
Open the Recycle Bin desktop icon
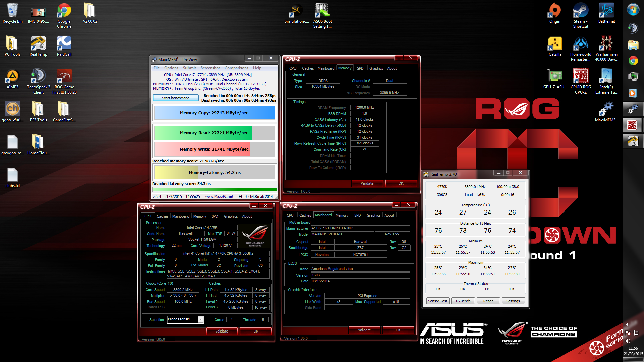click(12, 13)
